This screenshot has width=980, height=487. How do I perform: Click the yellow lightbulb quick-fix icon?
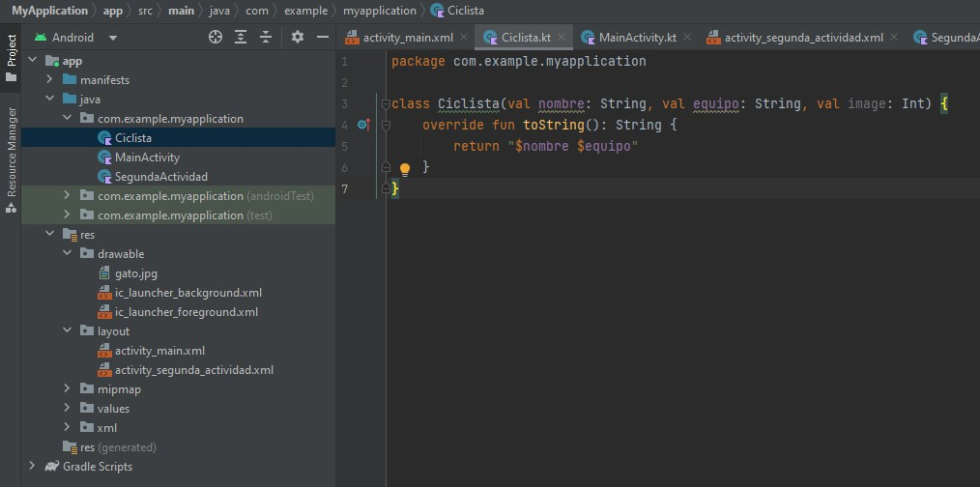click(405, 169)
